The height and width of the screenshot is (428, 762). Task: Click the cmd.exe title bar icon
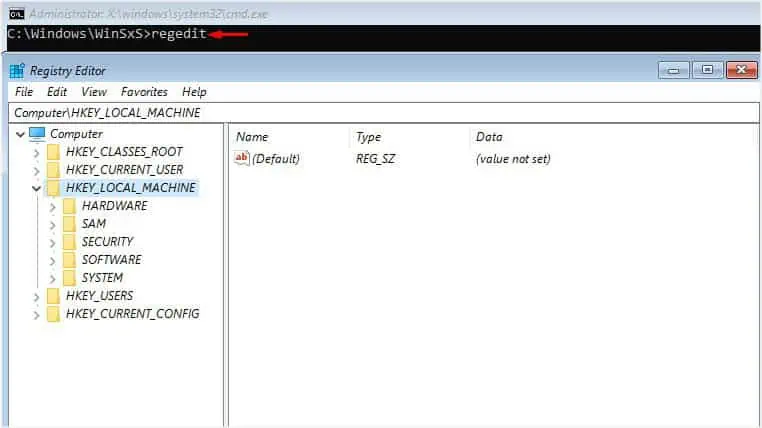pos(17,14)
